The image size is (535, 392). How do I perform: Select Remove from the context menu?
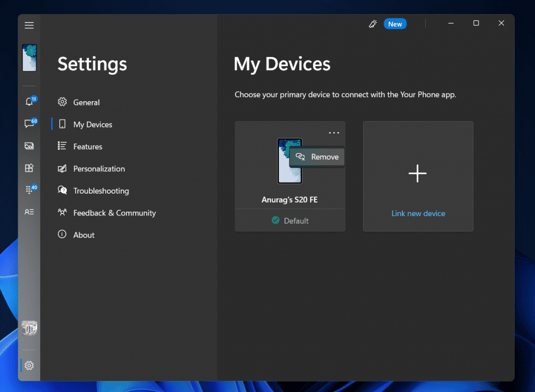318,157
